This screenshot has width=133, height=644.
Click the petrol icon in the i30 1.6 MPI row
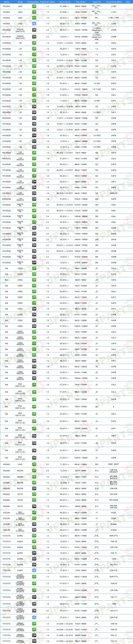34,101
